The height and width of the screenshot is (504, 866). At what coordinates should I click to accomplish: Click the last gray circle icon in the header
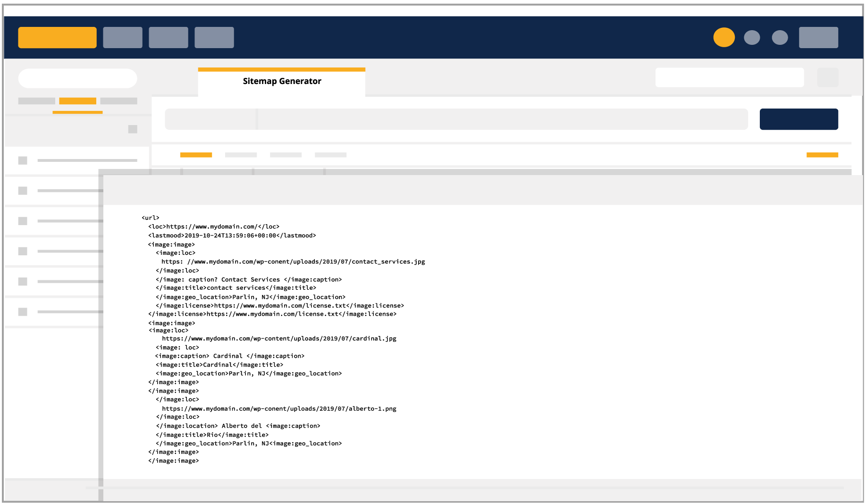point(780,38)
